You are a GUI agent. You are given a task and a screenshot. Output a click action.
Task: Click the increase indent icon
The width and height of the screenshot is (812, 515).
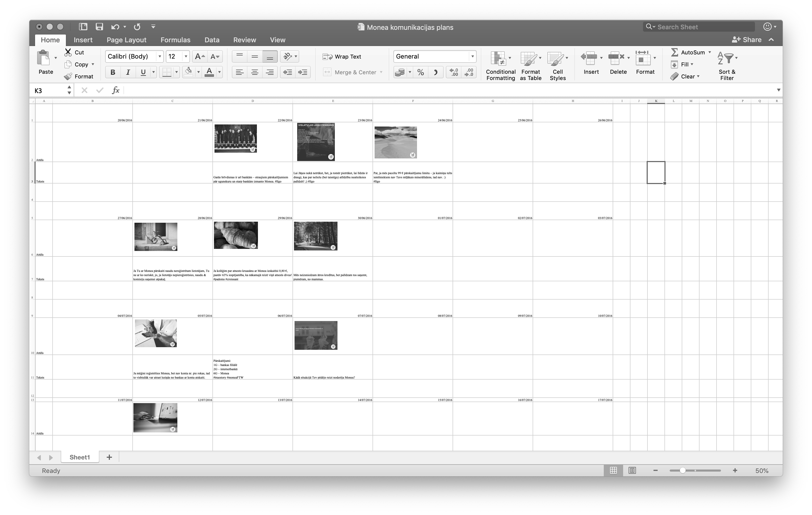click(x=303, y=72)
